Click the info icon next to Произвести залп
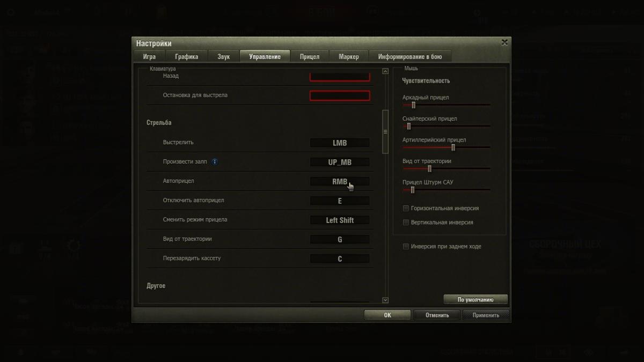The width and height of the screenshot is (644, 362). pos(215,161)
